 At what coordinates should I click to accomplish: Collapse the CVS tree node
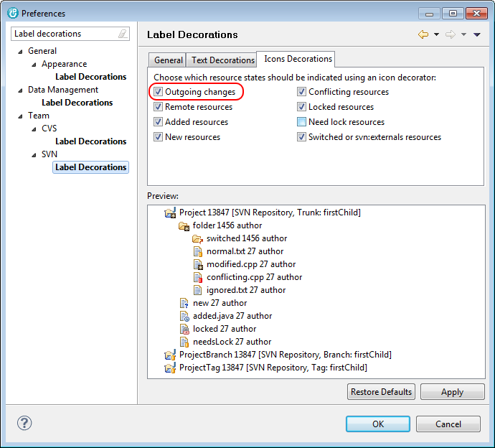(34, 129)
